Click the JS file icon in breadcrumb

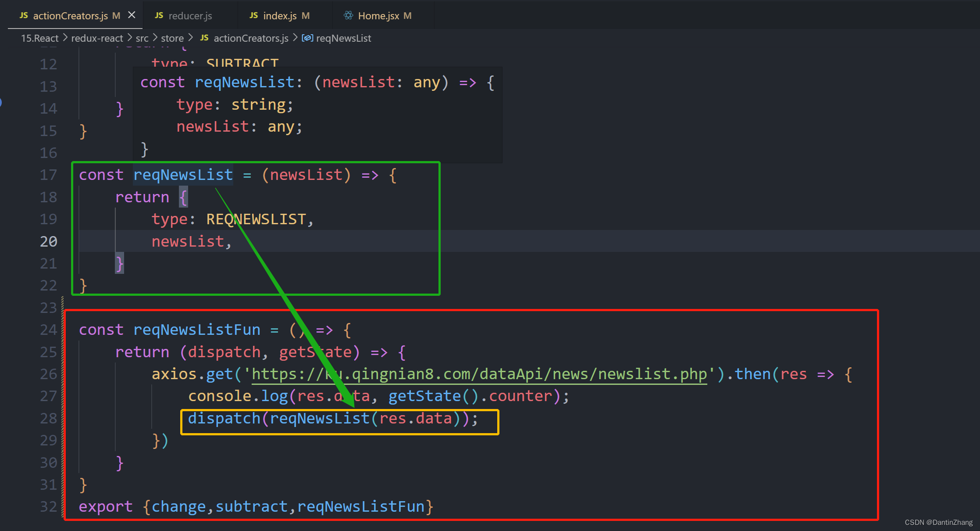click(204, 38)
